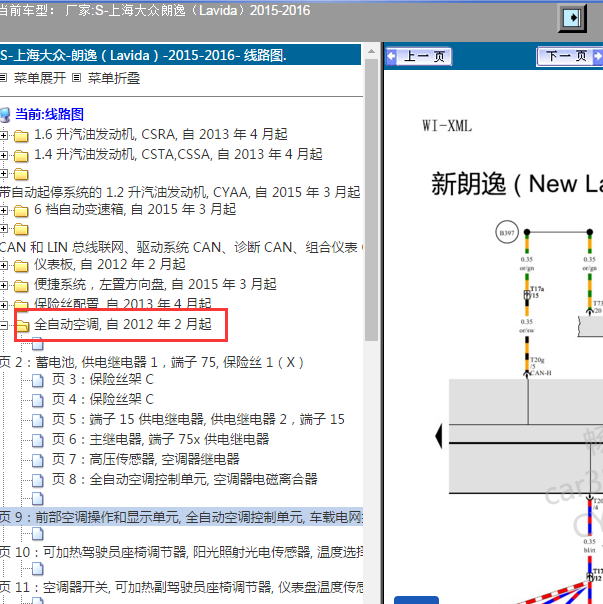Click document icon for 页 5：端子 15
The height and width of the screenshot is (604, 603).
coord(37,420)
